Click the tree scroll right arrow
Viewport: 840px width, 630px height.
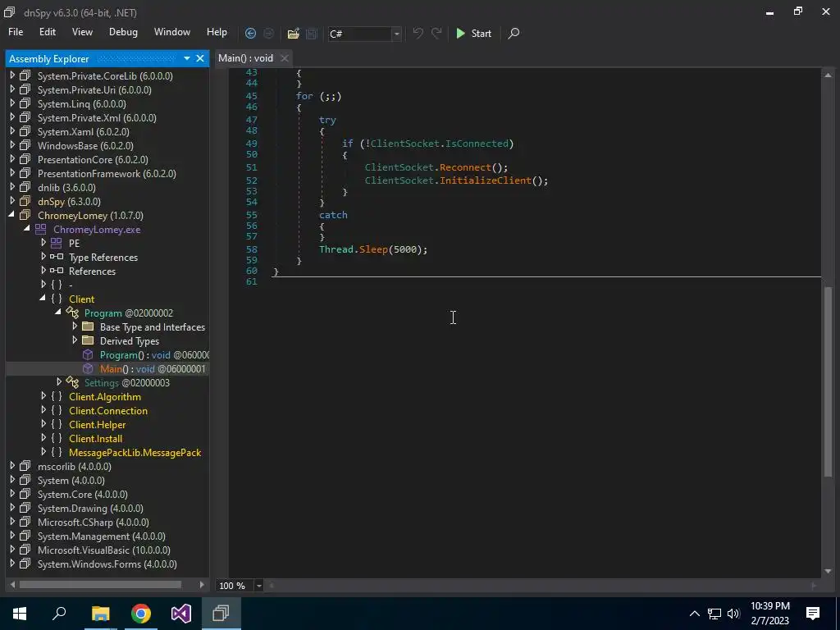pos(202,584)
